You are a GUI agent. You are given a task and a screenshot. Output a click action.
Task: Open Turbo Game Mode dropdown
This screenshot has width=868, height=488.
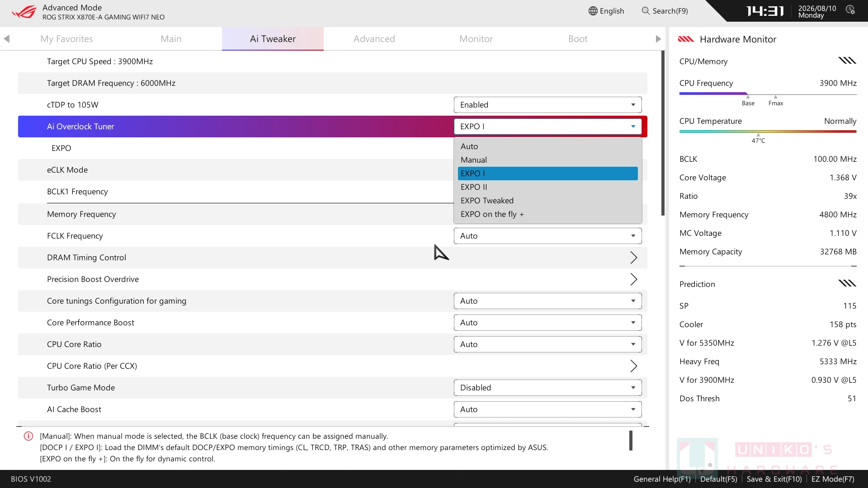point(547,388)
